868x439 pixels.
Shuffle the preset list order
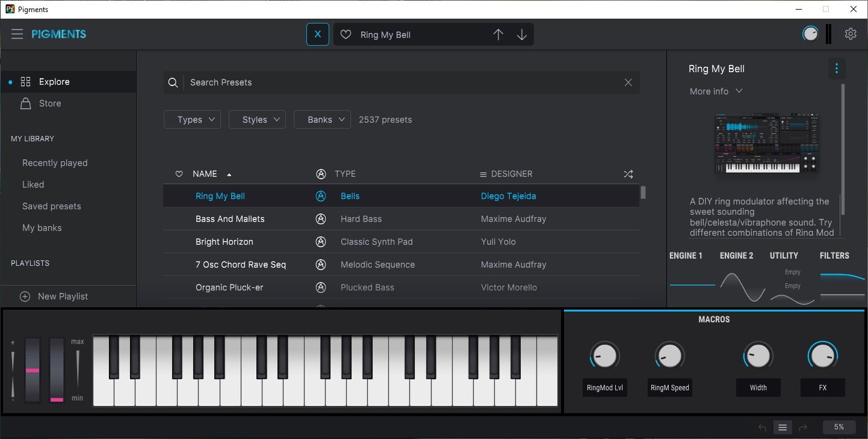[x=628, y=174]
